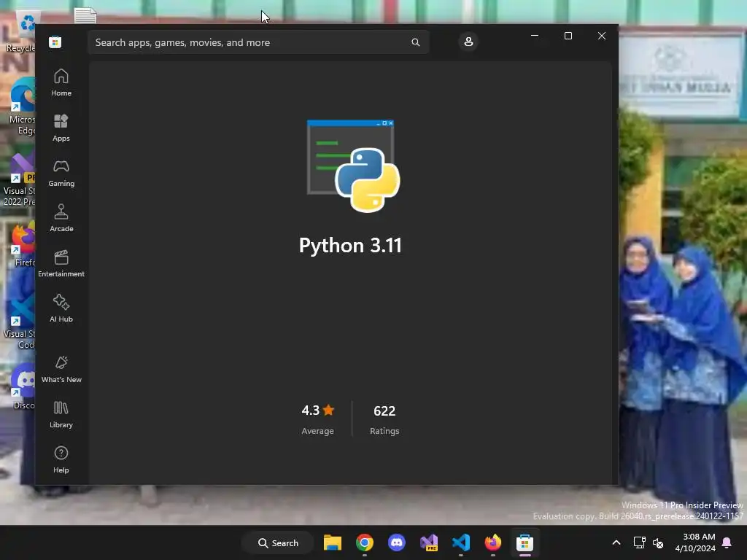This screenshot has width=747, height=560.
Task: Select the Discord desktop shortcut
Action: pos(23,386)
